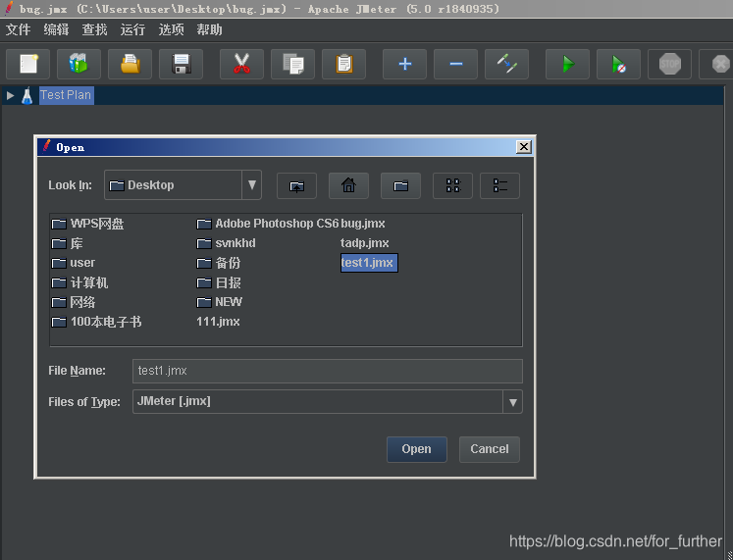Expand all with plus toolbar icon

(405, 64)
